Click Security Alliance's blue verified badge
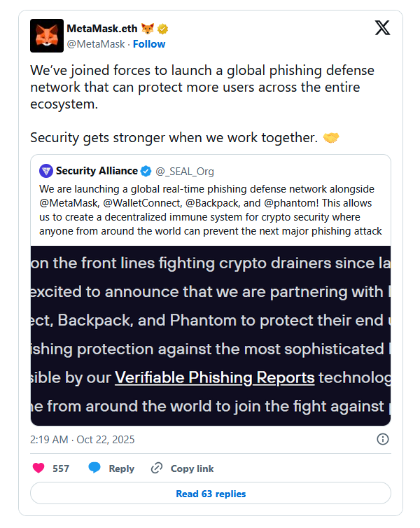The image size is (420, 528). point(146,171)
